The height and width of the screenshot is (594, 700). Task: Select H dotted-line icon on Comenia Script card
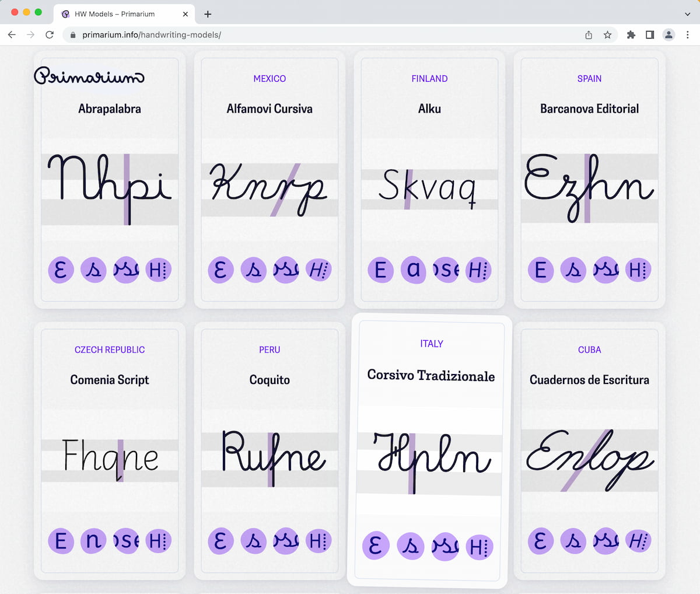pos(158,541)
